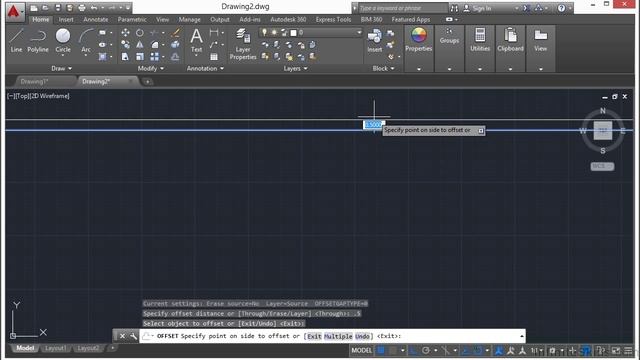Screen dimensions: 640x360
Task: Click the WCS label under ViewCube
Action: tap(602, 166)
